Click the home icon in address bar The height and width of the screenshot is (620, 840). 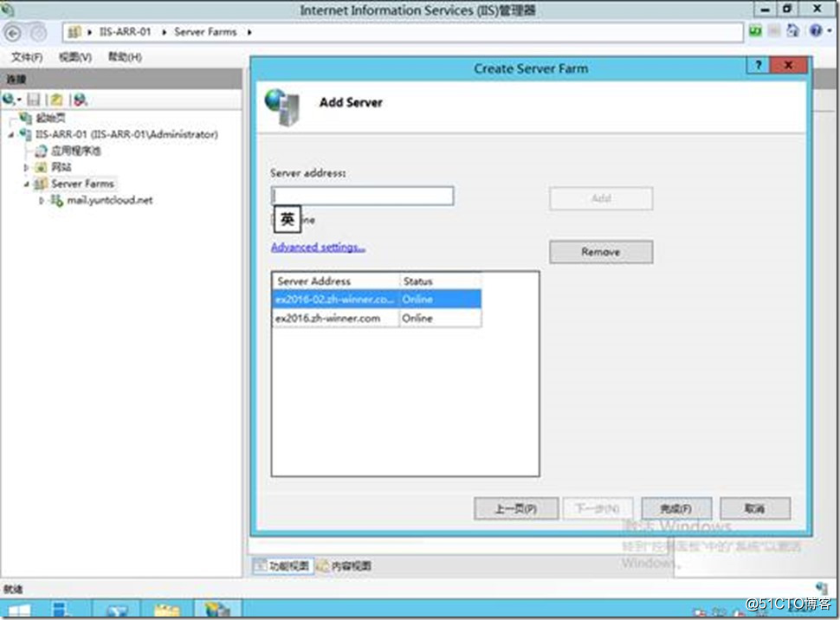coord(792,31)
